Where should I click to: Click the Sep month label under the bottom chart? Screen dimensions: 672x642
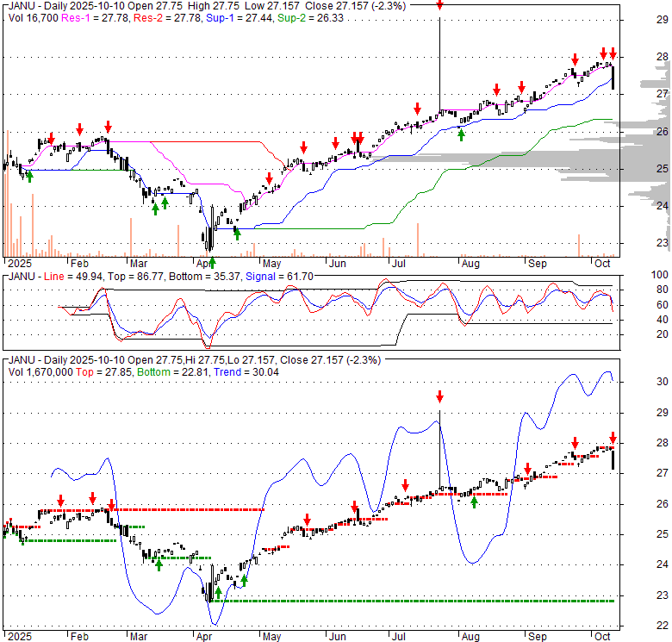tap(538, 637)
